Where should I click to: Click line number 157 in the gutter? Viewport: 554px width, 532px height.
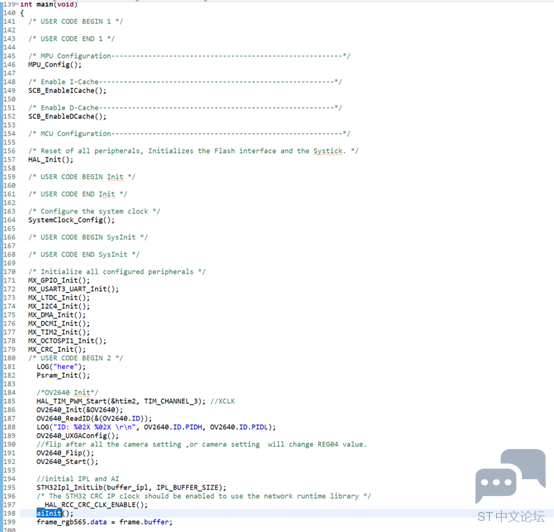[9, 160]
